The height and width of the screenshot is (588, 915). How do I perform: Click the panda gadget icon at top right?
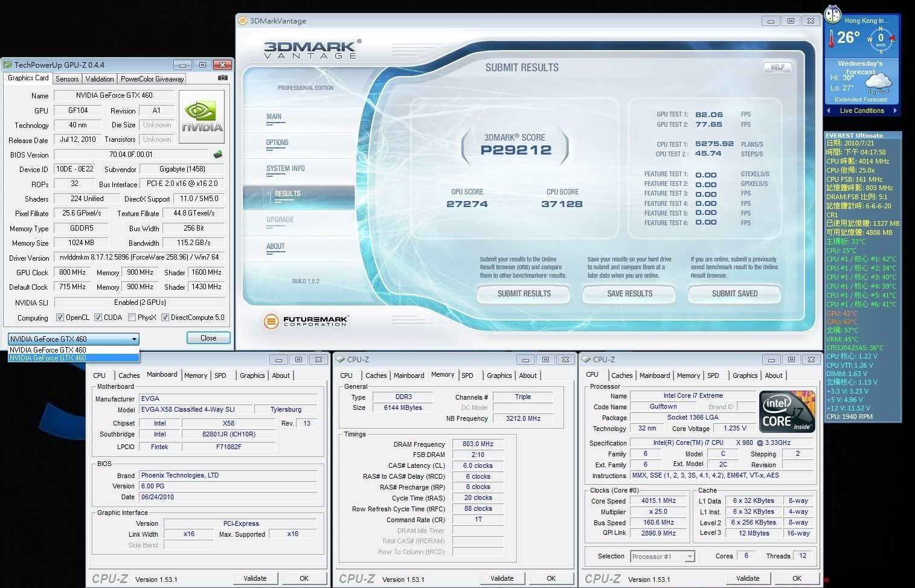click(x=833, y=13)
